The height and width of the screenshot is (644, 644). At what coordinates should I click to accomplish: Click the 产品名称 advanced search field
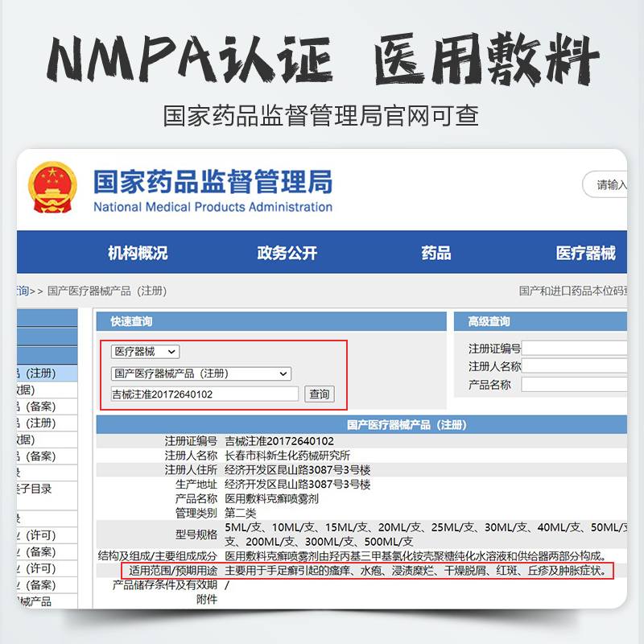pos(574,385)
